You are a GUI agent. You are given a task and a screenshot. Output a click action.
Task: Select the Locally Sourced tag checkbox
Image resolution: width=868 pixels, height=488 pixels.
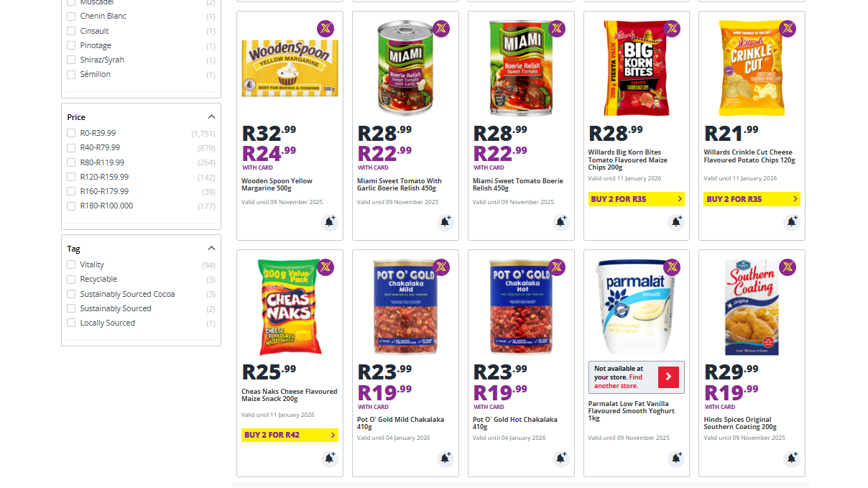coord(71,323)
